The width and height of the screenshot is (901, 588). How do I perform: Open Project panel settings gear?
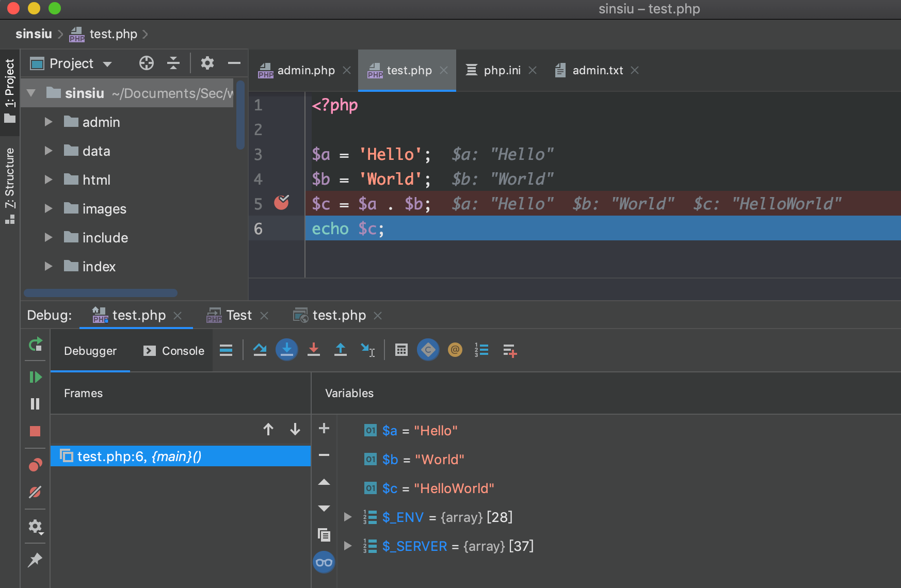click(207, 63)
